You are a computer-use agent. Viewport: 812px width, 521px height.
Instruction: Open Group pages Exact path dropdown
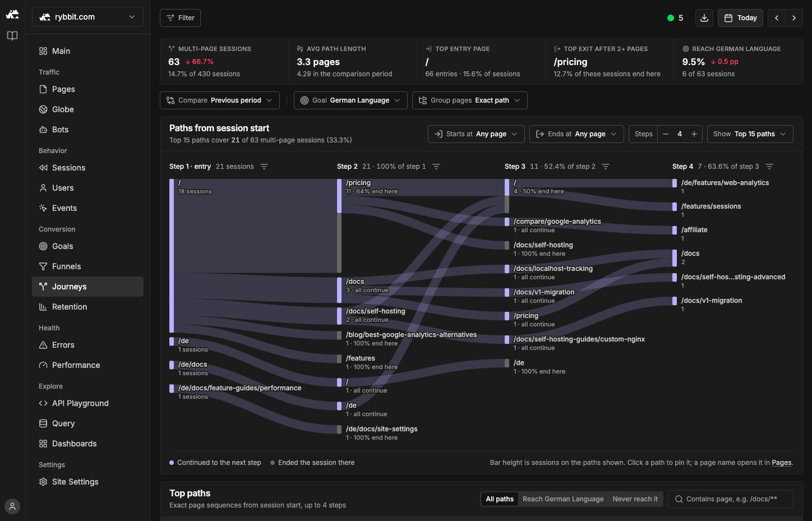tap(470, 100)
